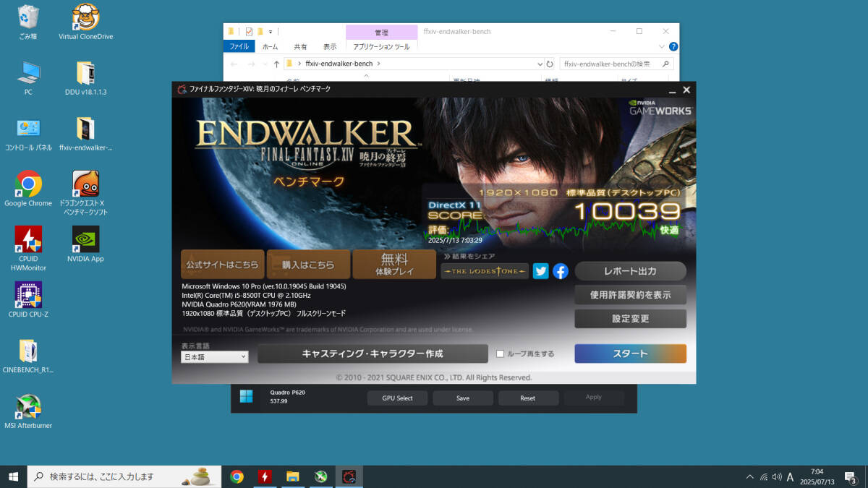868x488 pixels.
Task: Click Reset in Afterburner bar
Action: point(528,398)
